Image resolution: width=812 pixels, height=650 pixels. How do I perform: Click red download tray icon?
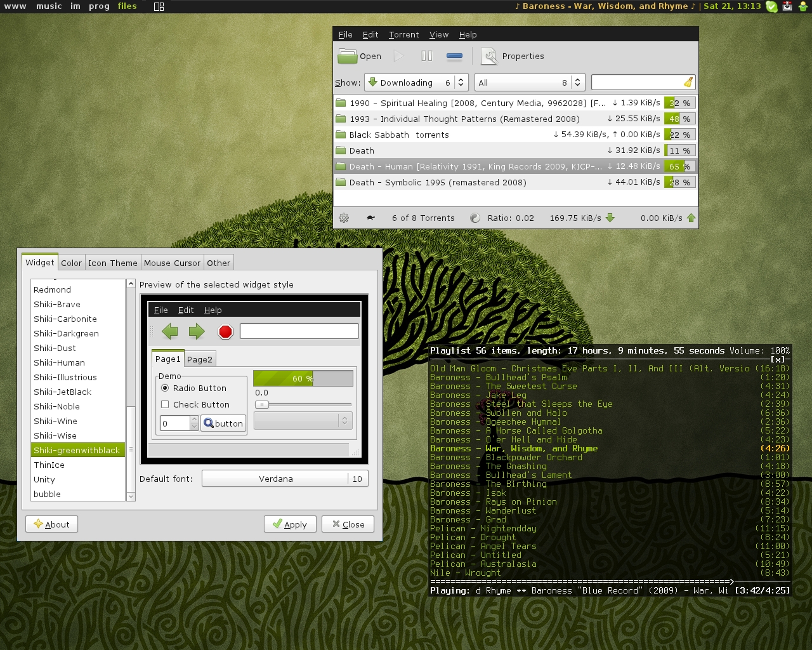tap(787, 6)
